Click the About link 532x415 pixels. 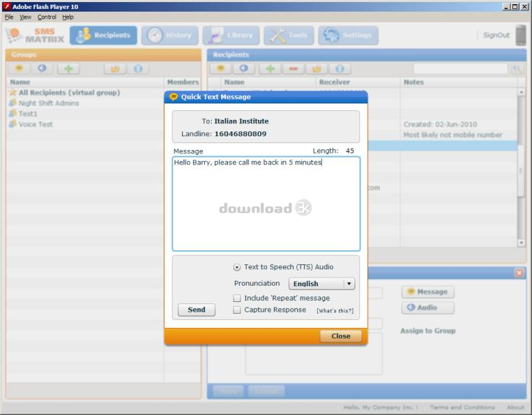point(516,407)
